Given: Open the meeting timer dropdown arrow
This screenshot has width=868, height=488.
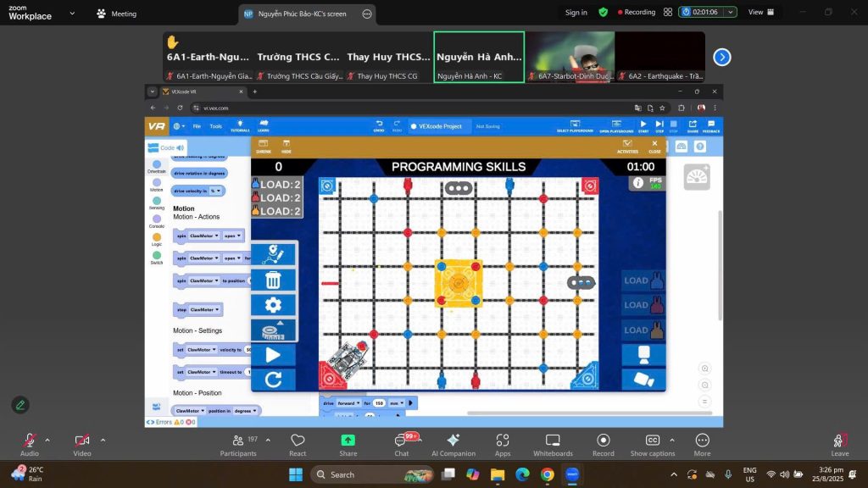Looking at the screenshot, I should point(731,12).
